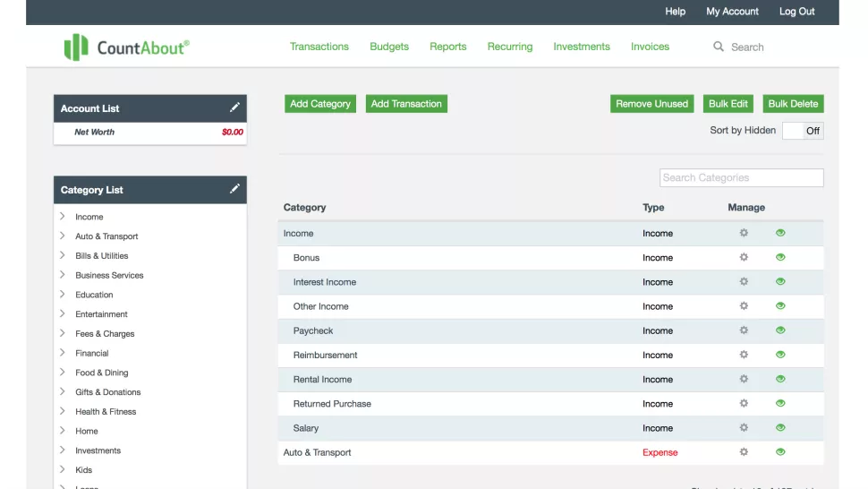
Task: Open the Budgets menu
Action: 389,47
